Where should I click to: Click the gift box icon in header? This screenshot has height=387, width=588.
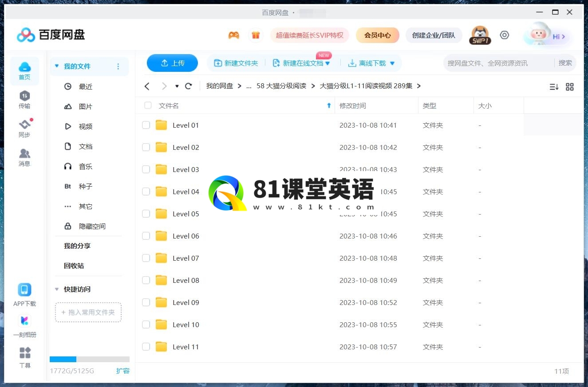pyautogui.click(x=256, y=35)
